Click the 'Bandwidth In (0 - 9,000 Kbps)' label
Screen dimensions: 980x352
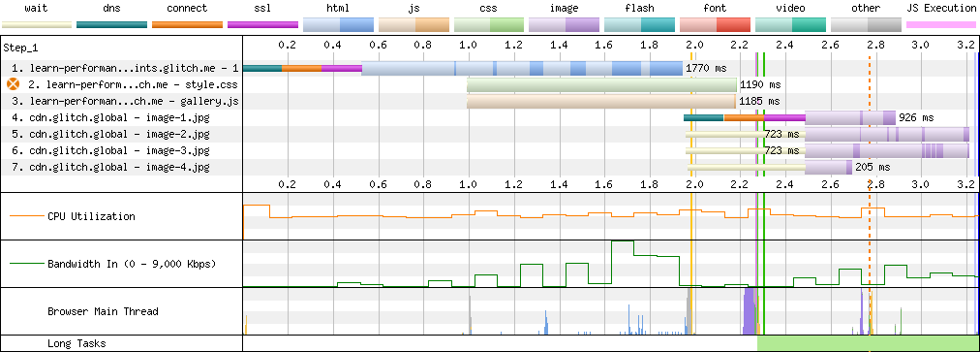pyautogui.click(x=132, y=264)
